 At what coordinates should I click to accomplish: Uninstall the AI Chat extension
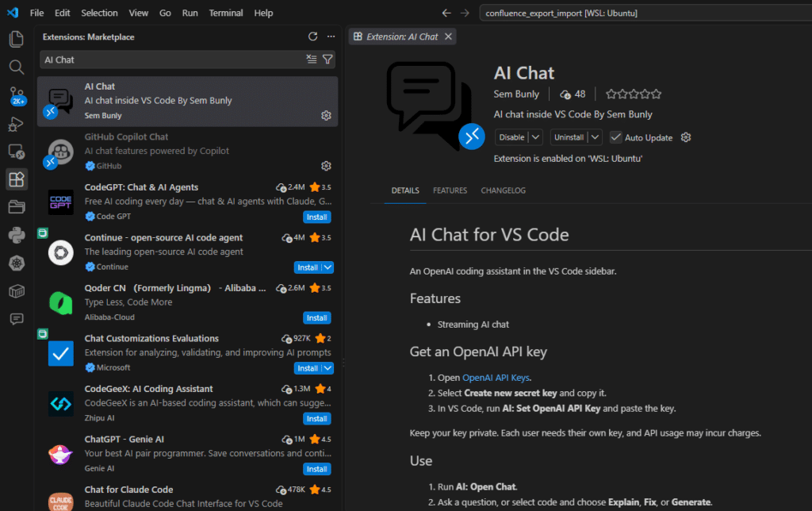tap(569, 137)
